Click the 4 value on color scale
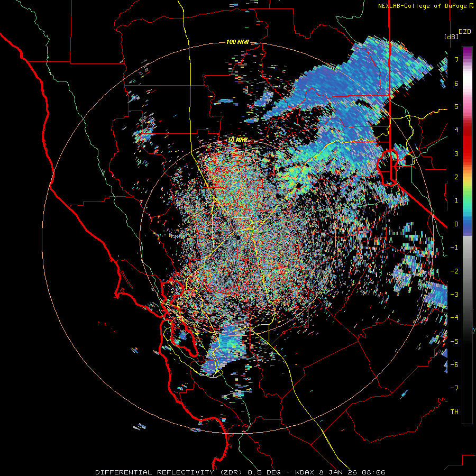The width and height of the screenshot is (476, 476). (456, 130)
